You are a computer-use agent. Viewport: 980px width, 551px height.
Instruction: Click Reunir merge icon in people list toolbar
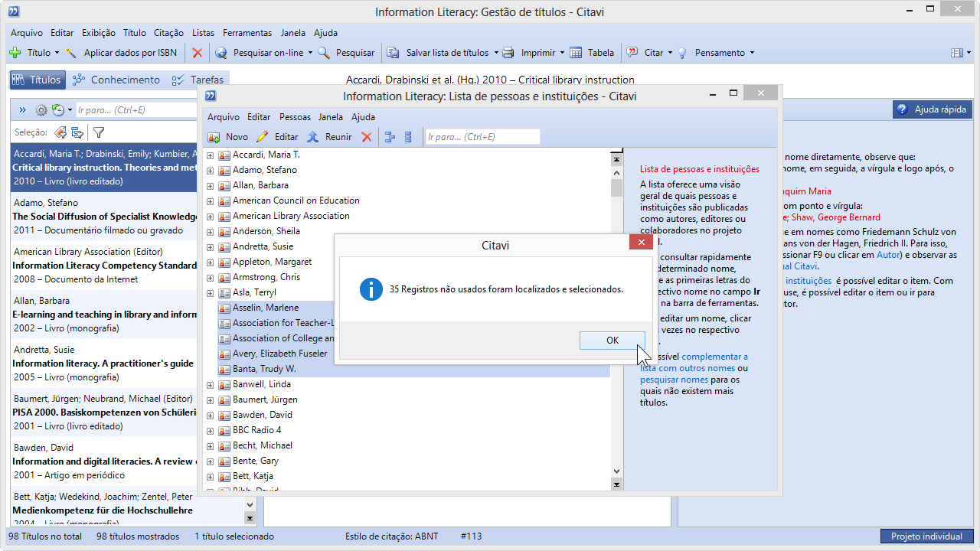click(x=312, y=137)
